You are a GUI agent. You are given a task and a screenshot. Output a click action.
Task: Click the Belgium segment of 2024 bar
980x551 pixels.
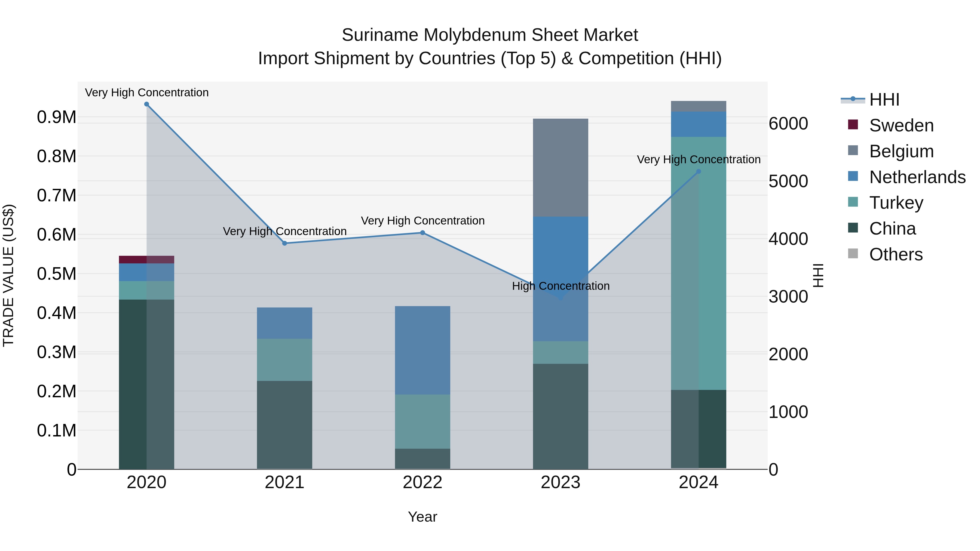coord(699,106)
